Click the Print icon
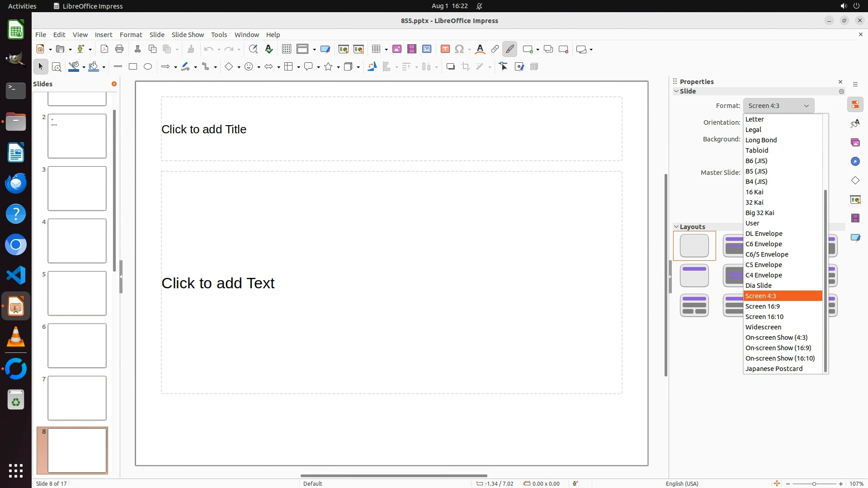 coord(119,49)
